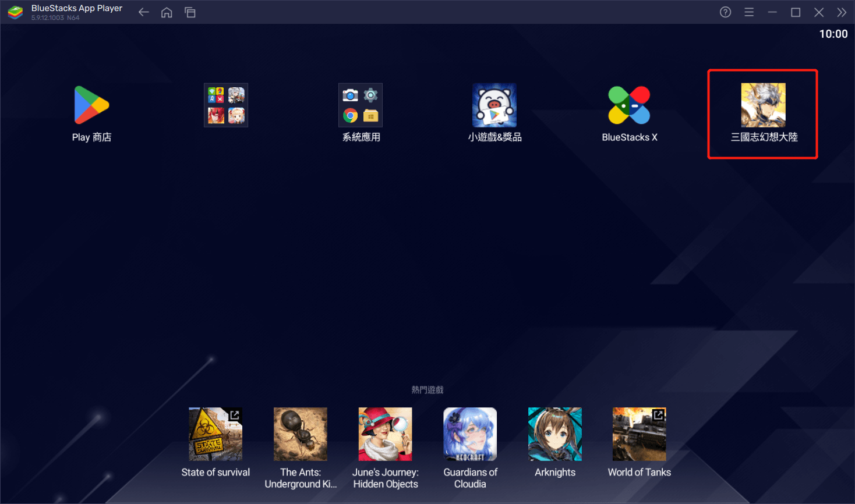Launch 三國志幻想大陸 game
The height and width of the screenshot is (504, 855).
coord(763,105)
